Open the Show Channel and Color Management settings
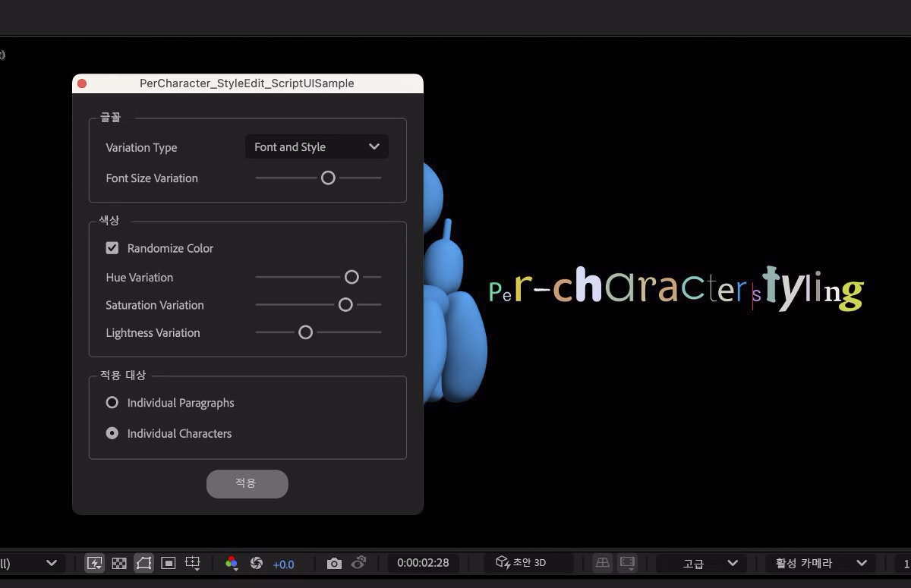 [x=232, y=563]
